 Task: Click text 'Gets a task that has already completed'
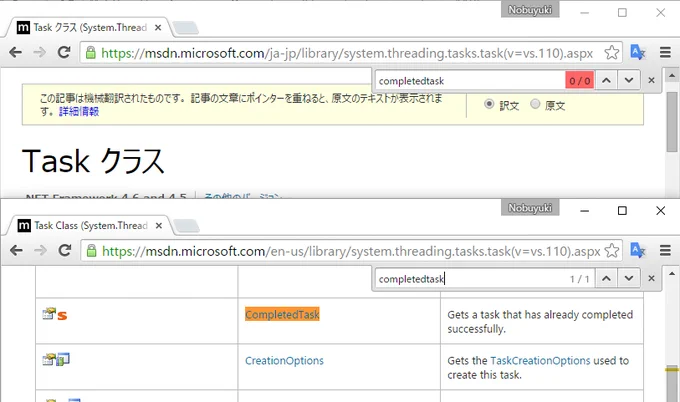pyautogui.click(x=540, y=314)
